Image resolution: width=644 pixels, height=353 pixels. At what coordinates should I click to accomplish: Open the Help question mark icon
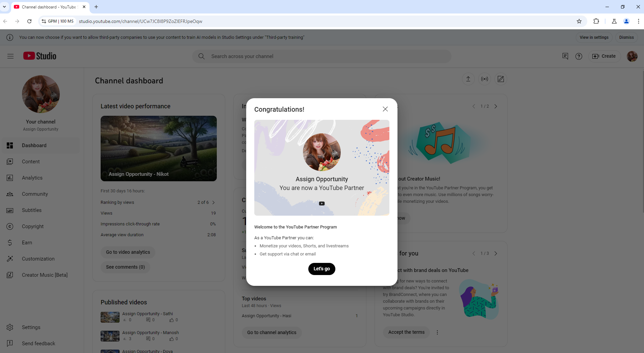click(x=579, y=56)
